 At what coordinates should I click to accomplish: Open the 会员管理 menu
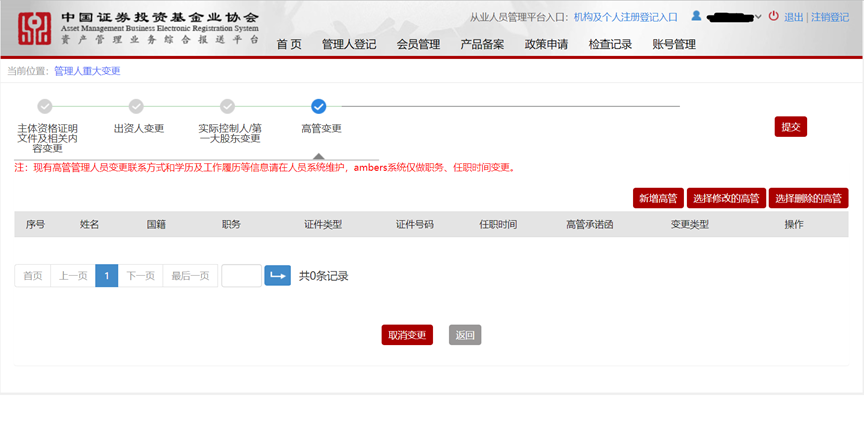(418, 45)
